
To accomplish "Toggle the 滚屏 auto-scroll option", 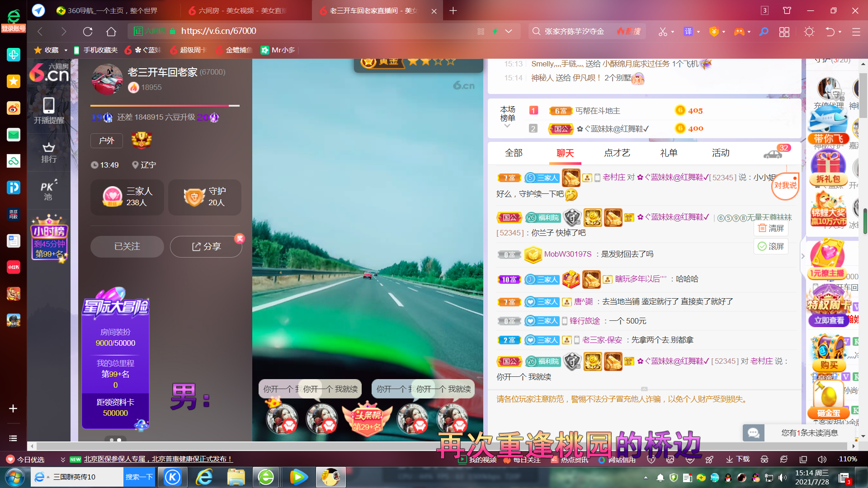I will [771, 246].
